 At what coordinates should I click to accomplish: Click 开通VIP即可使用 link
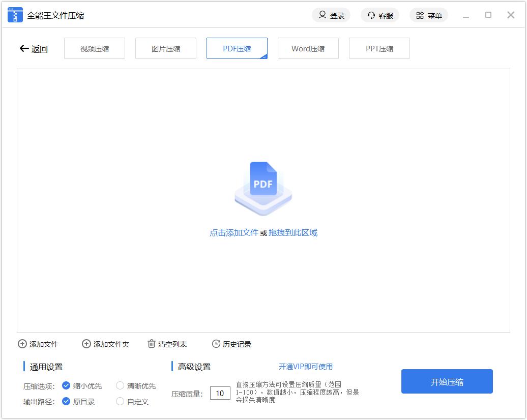click(306, 367)
